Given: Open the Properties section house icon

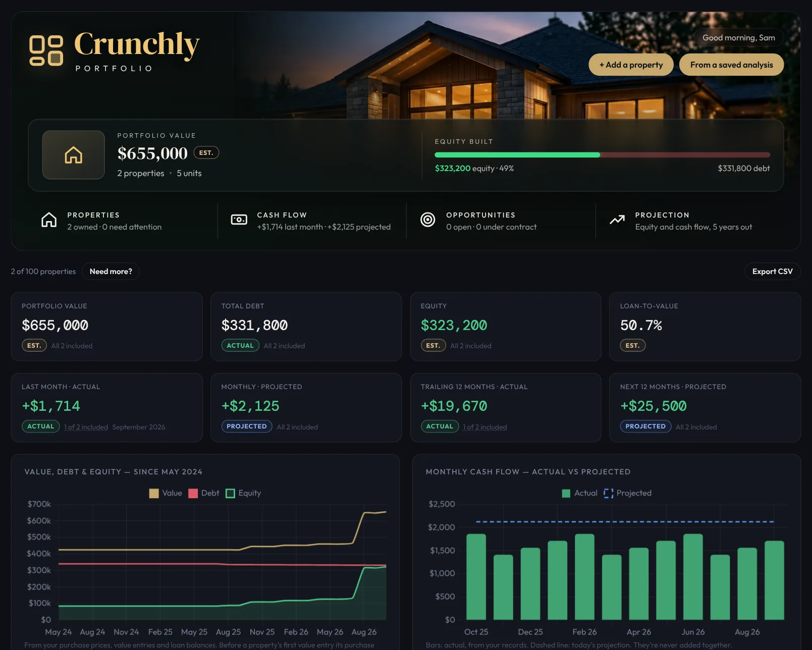Looking at the screenshot, I should (49, 220).
